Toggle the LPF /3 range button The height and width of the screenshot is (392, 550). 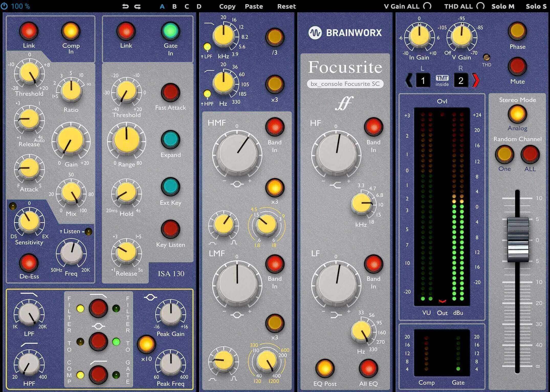[x=275, y=37]
